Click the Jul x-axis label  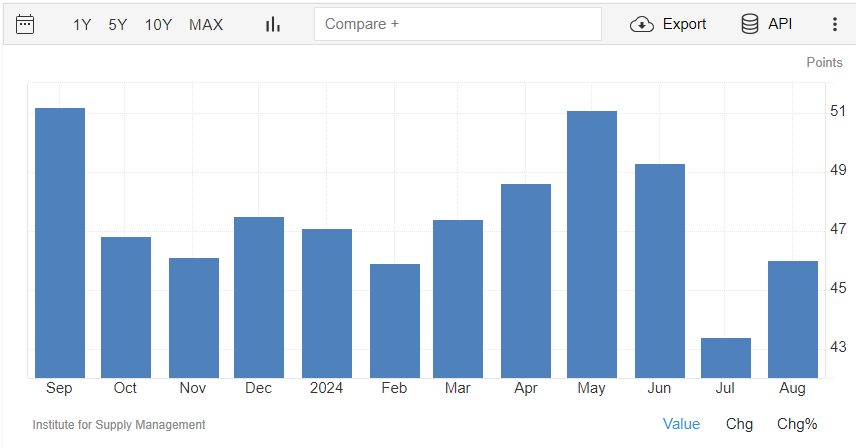(x=725, y=388)
